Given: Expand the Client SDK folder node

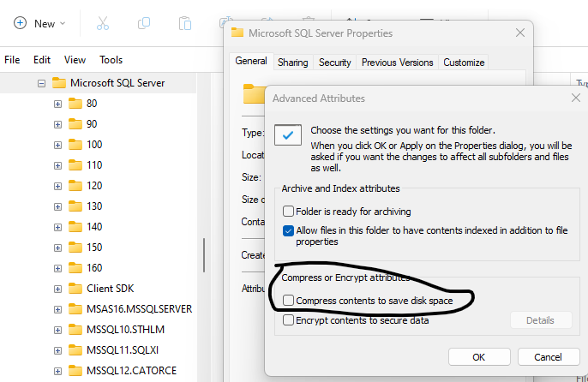Looking at the screenshot, I should pos(57,289).
